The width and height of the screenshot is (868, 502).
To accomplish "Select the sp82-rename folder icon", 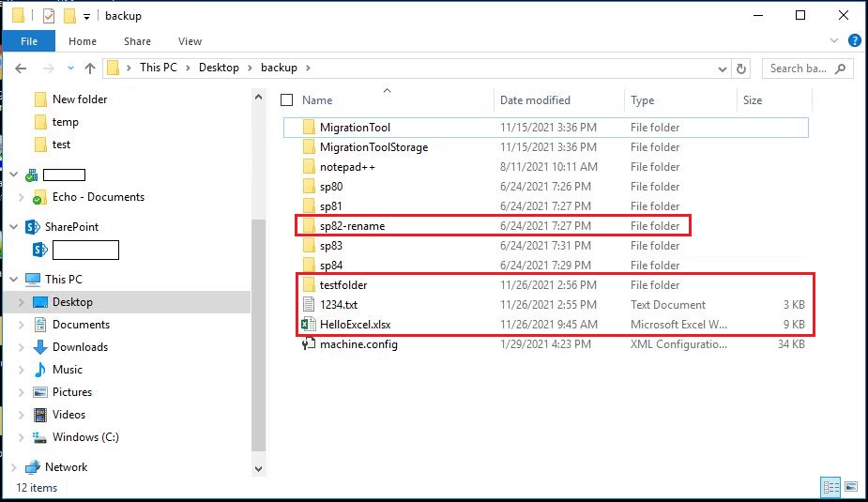I will [309, 226].
